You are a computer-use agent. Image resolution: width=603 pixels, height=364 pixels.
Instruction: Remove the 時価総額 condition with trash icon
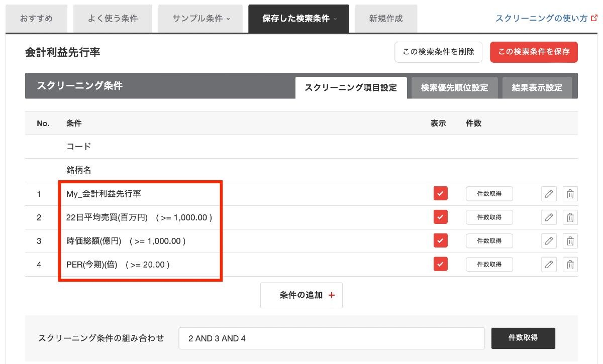(x=570, y=241)
